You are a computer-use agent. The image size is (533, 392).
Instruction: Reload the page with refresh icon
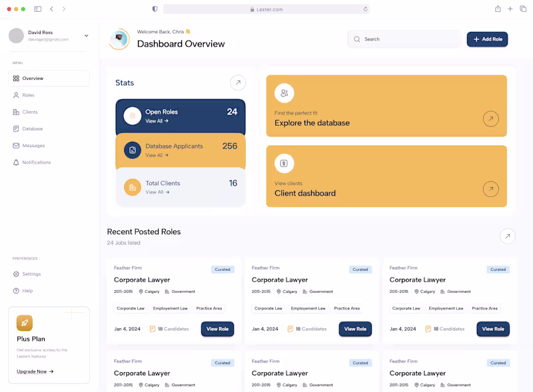[x=365, y=9]
